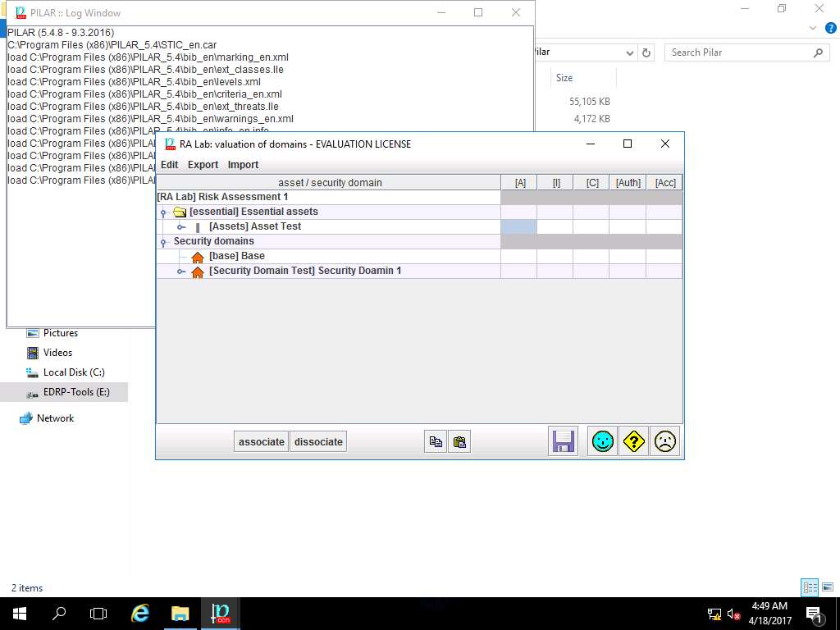Open Task View on the taskbar
Screen dimensions: 840x630
(98, 614)
